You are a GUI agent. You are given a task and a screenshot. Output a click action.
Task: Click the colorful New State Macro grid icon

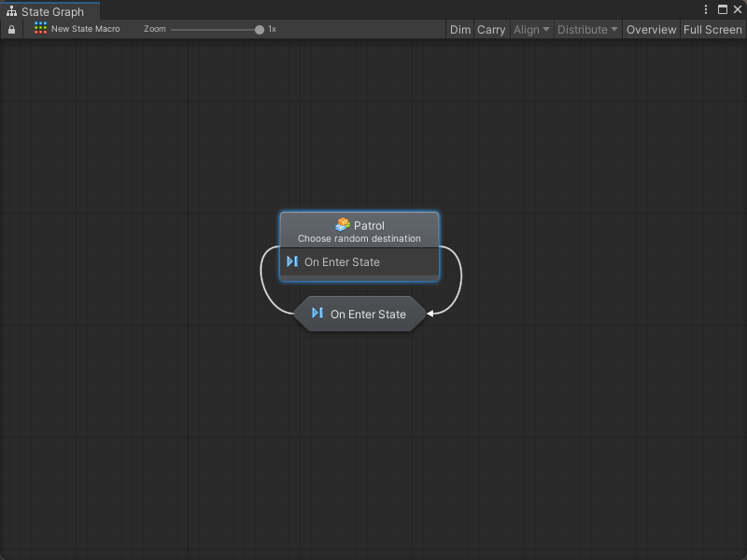(40, 29)
